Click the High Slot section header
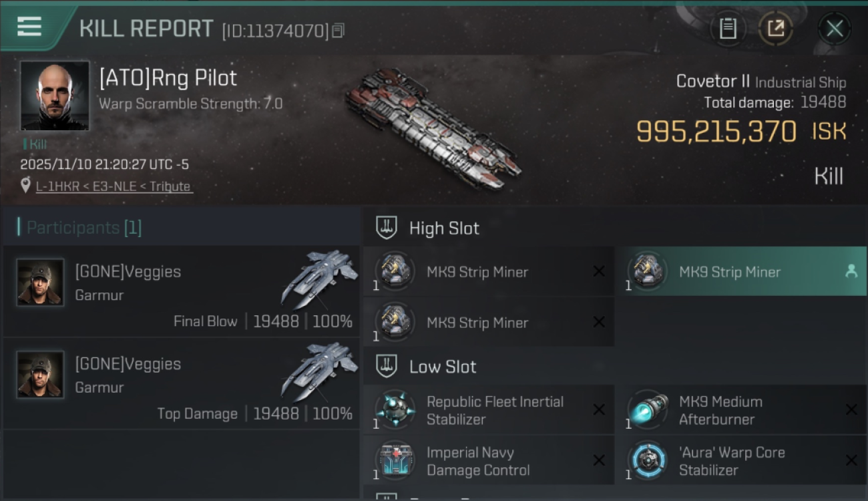 (x=444, y=228)
